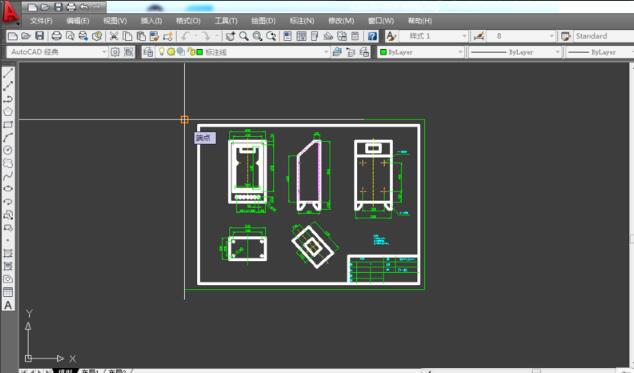This screenshot has width=634, height=373.
Task: Expand the dimension style dropdown showing 8
Action: (x=551, y=36)
